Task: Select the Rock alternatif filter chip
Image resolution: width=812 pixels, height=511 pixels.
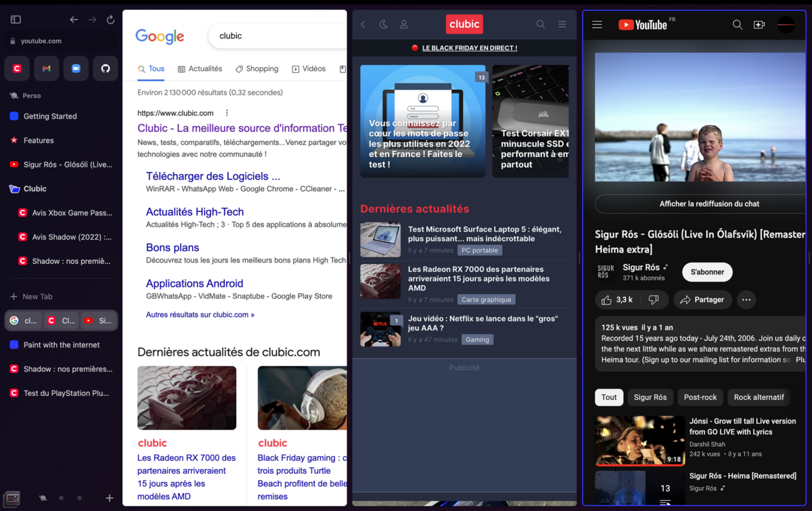Action: point(759,397)
